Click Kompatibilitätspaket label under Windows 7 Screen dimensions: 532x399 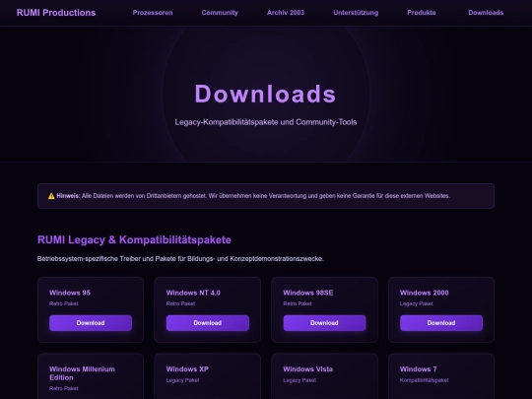point(424,380)
